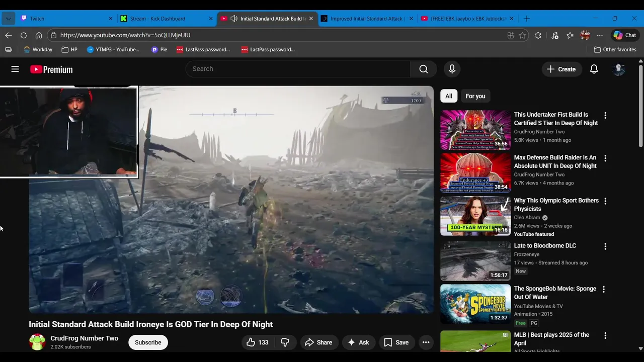Click the Create button
The width and height of the screenshot is (644, 362).
(x=561, y=69)
